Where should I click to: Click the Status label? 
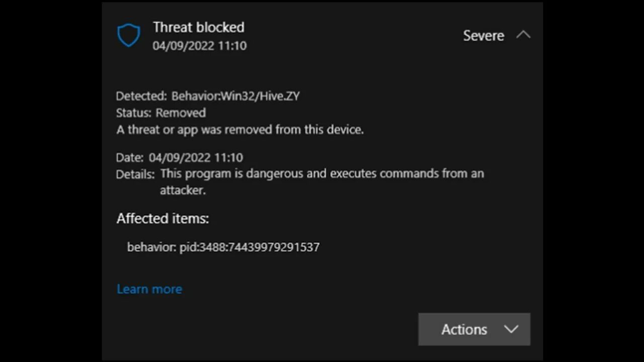point(133,113)
